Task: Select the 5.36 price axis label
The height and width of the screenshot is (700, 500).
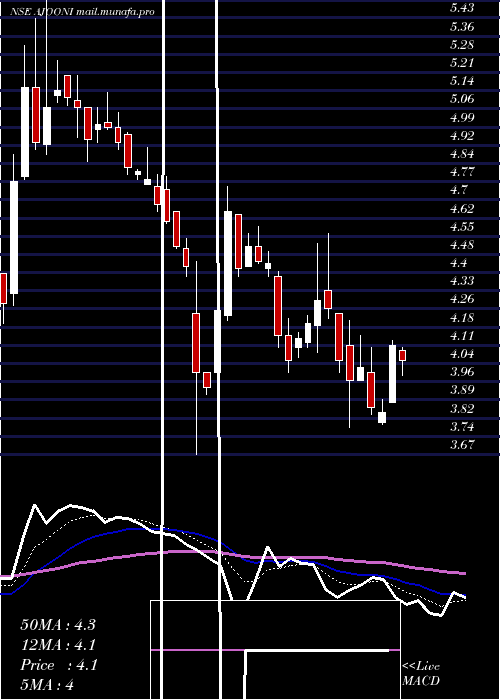Action: tap(462, 26)
